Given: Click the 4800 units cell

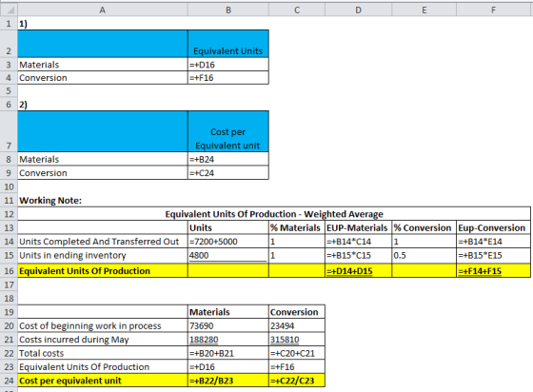Looking at the screenshot, I should 228,255.
